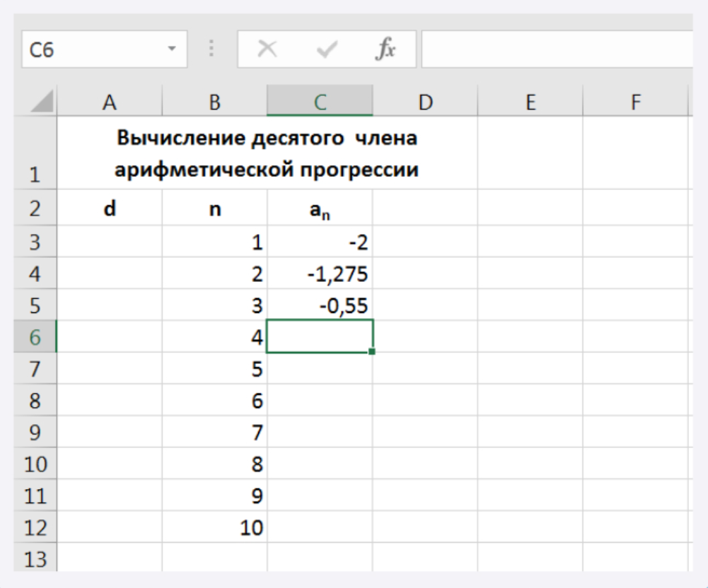Select column F header
708x588 pixels.
(x=634, y=103)
